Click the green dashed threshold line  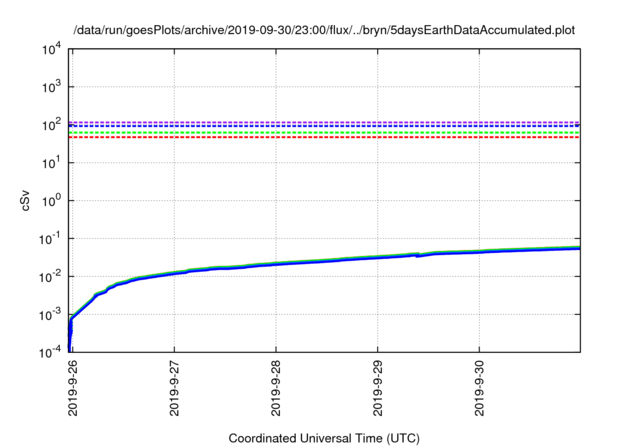pos(324,133)
